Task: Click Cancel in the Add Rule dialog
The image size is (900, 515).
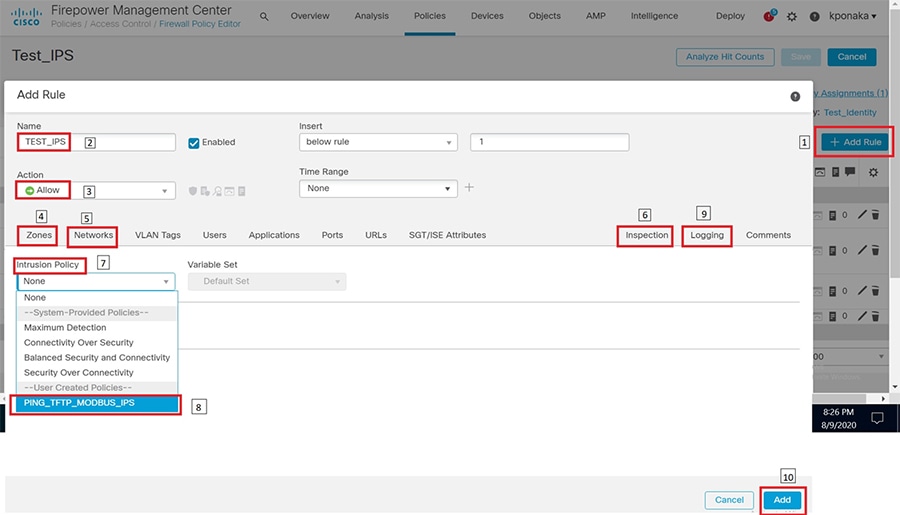Action: click(x=729, y=500)
